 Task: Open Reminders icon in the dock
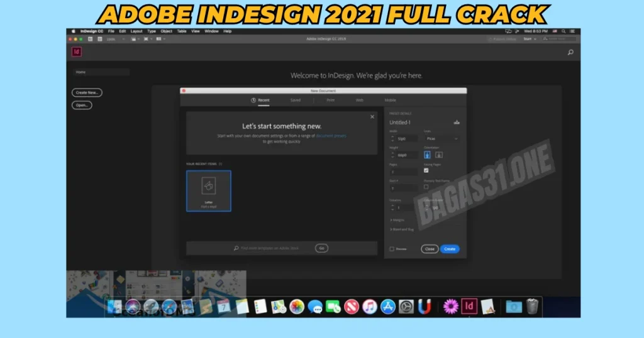[x=260, y=307]
